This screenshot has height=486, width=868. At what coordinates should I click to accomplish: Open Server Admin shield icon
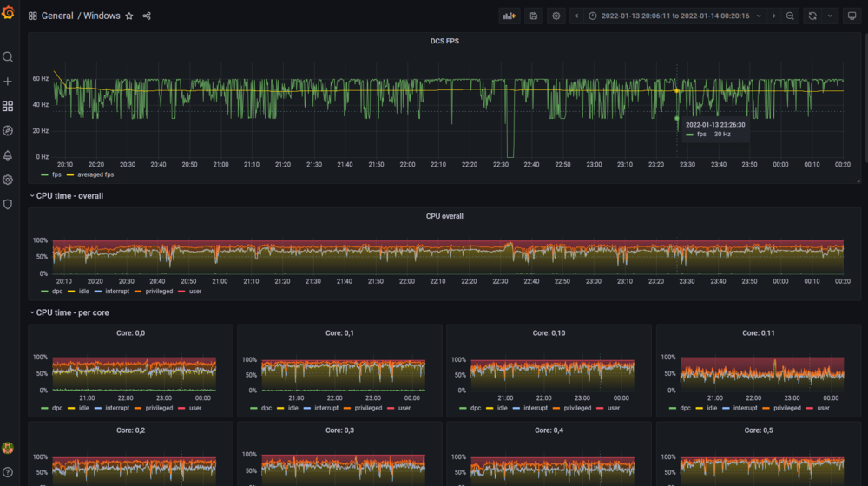pos(8,204)
